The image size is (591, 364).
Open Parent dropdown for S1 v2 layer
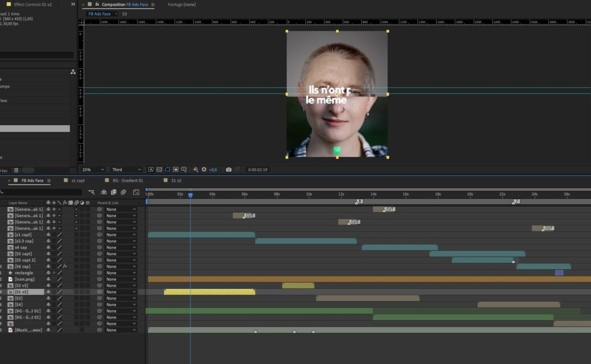pos(121,292)
